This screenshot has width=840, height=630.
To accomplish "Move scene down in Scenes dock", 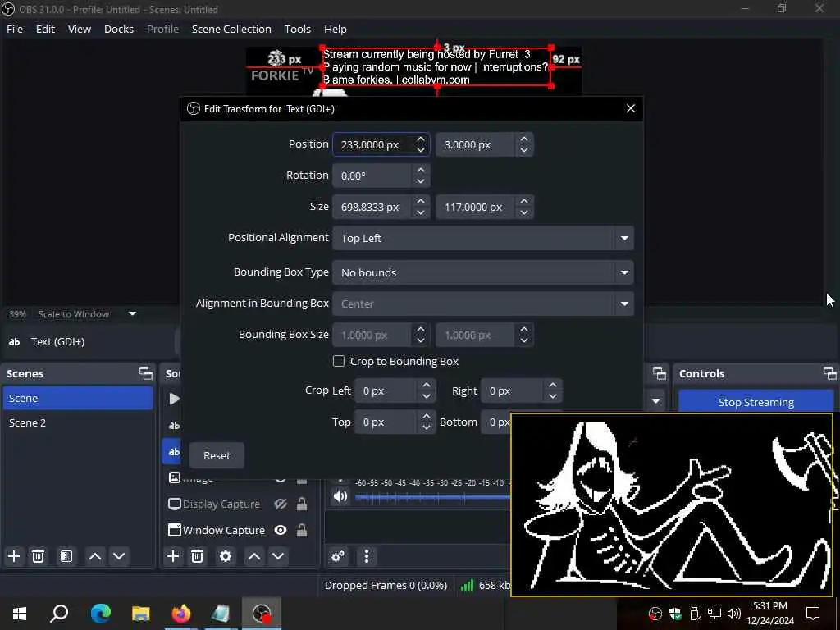I will click(119, 556).
